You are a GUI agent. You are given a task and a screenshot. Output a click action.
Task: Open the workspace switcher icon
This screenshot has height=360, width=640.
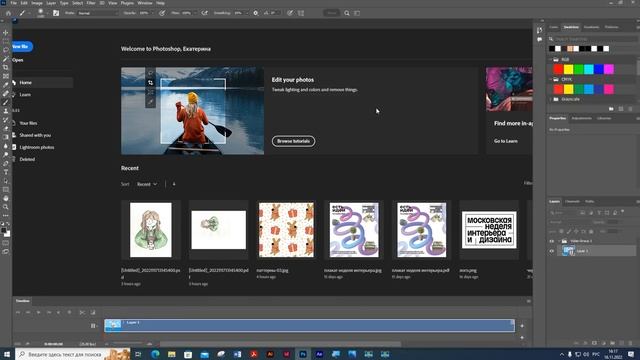point(357,13)
